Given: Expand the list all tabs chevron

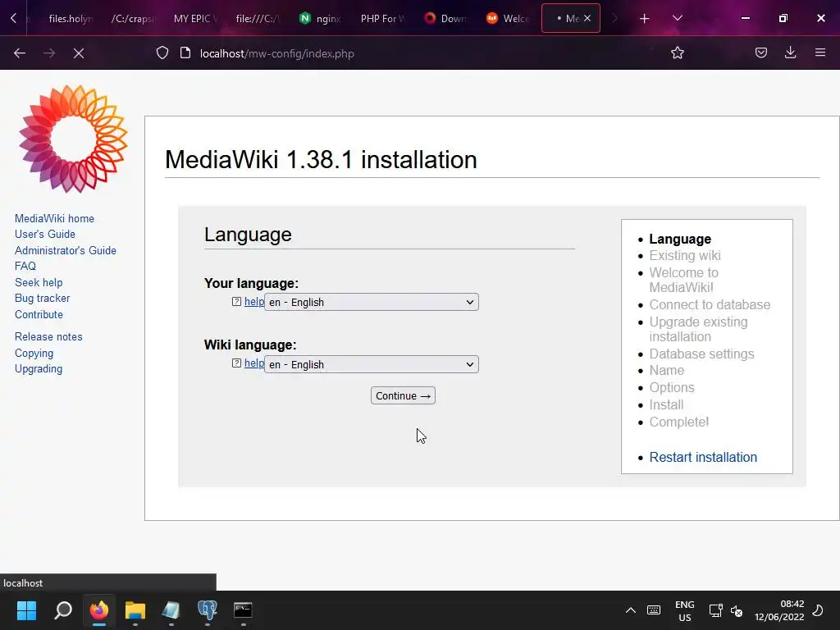Looking at the screenshot, I should point(677,18).
